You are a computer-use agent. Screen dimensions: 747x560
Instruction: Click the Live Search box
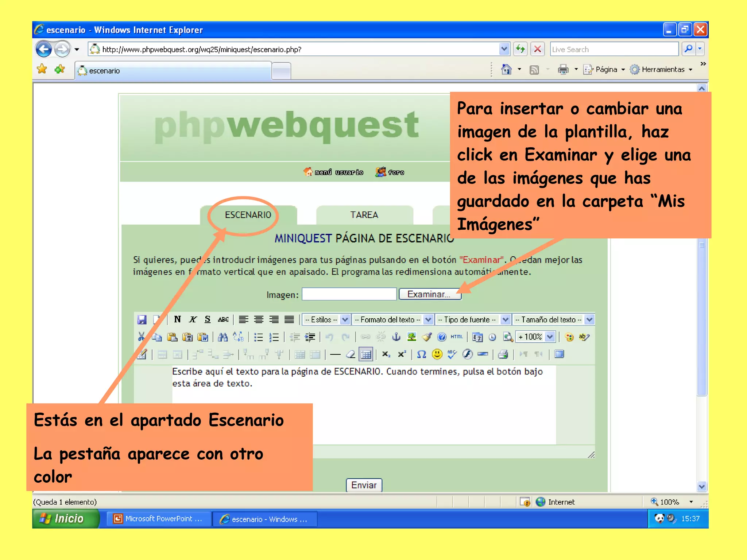coord(614,49)
